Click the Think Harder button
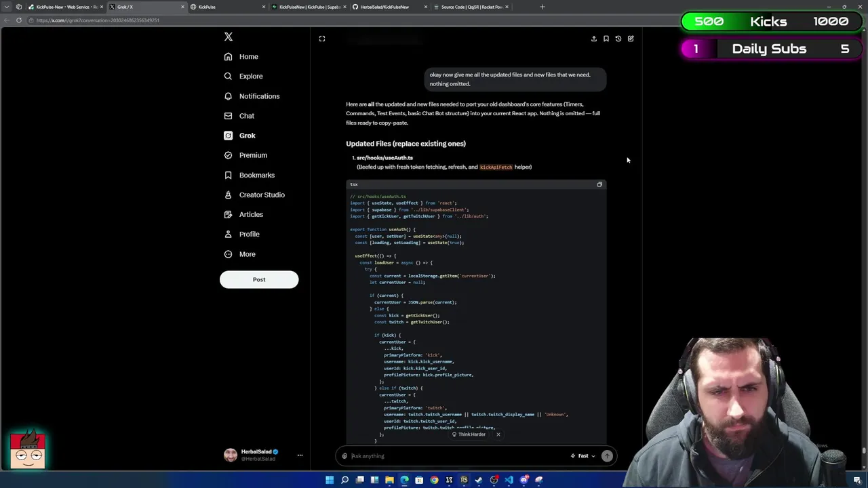The width and height of the screenshot is (868, 488). coord(469,434)
